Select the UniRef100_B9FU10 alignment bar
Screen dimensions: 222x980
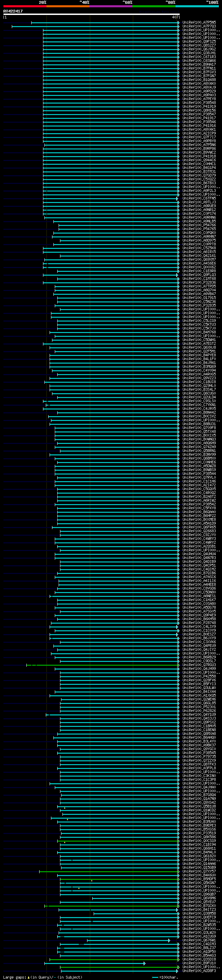point(95,963)
